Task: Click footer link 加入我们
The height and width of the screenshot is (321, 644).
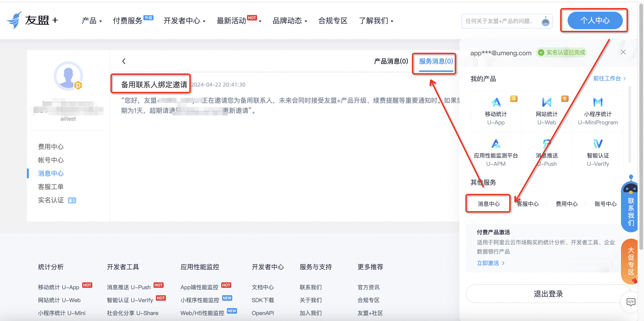Action: coord(311,313)
